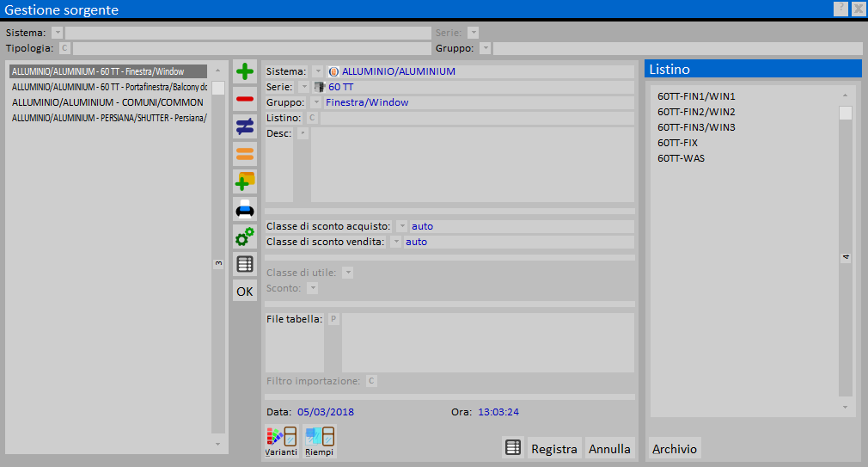
Task: Select 60TT-FIX in Listino
Action: tap(677, 143)
